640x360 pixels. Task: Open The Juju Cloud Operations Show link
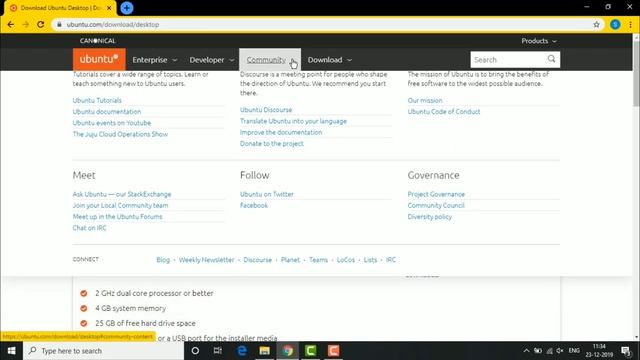[x=120, y=134]
